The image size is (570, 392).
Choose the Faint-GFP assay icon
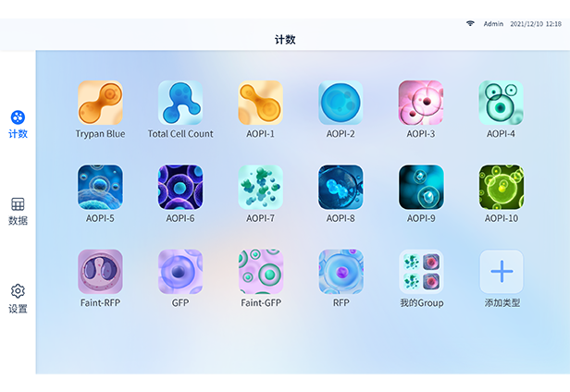[x=261, y=272]
